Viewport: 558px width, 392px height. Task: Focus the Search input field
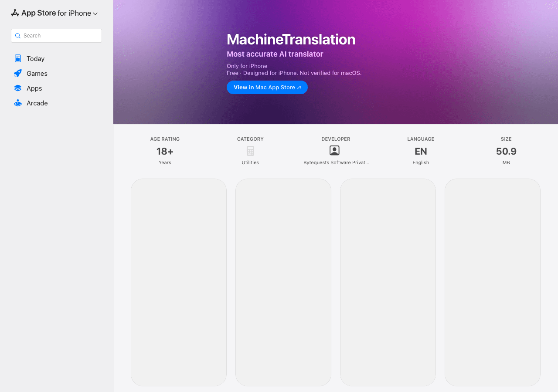point(56,36)
